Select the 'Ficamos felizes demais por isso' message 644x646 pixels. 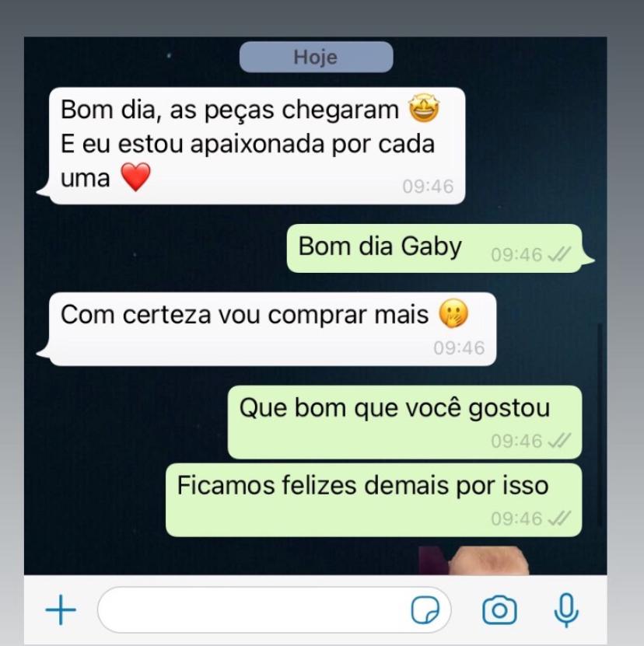(373, 500)
